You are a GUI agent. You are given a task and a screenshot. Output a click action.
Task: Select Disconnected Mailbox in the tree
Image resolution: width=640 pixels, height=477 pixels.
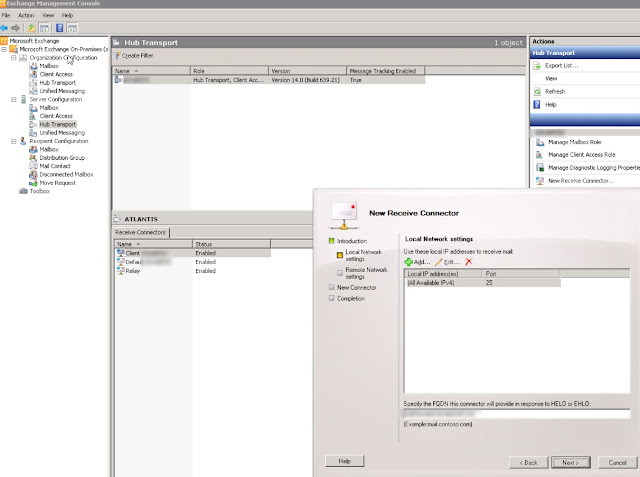tap(66, 175)
